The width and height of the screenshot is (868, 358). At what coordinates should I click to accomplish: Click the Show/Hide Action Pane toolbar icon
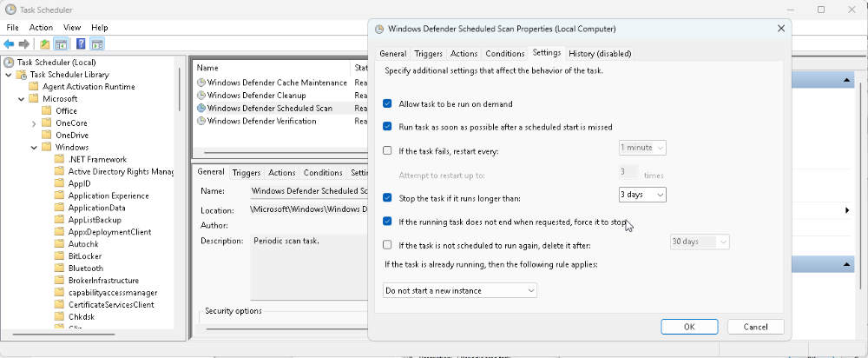(97, 43)
